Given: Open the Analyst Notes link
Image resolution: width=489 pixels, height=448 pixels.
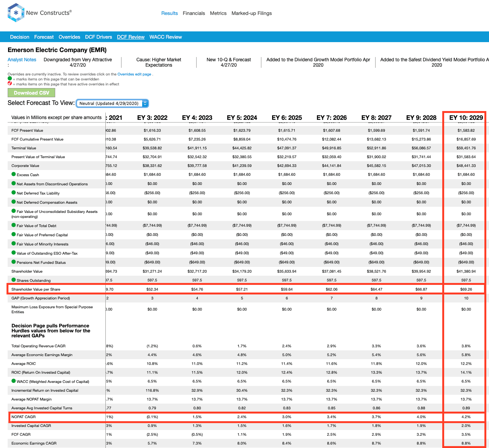Looking at the screenshot, I should (22, 60).
